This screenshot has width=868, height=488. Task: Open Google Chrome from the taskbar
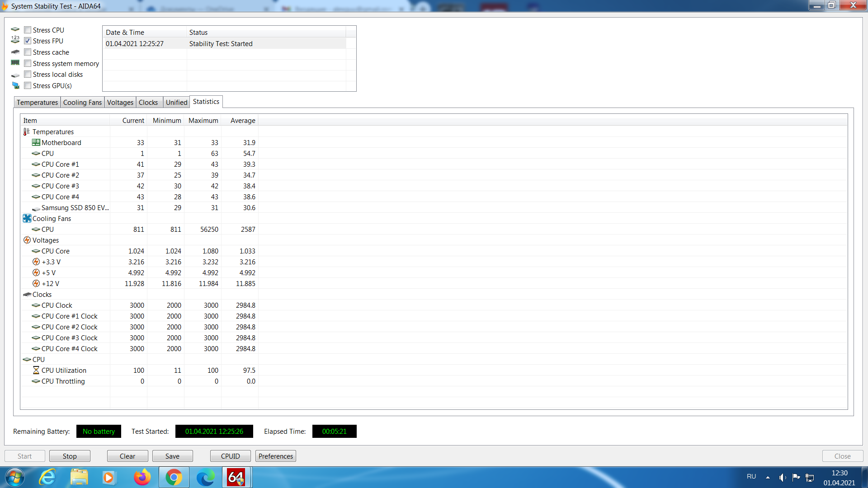pos(174,477)
